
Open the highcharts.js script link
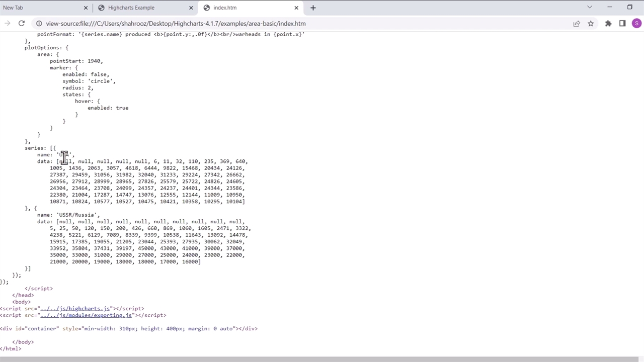point(75,309)
